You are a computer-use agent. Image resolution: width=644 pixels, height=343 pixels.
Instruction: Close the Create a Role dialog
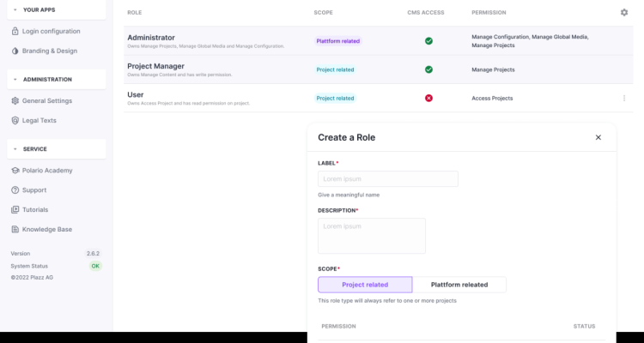598,137
